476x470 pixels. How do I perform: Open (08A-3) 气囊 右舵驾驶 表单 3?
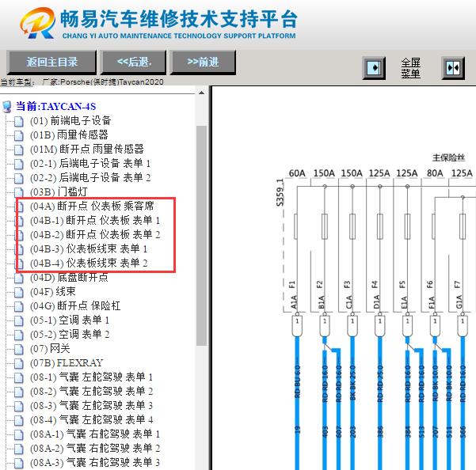click(95, 463)
